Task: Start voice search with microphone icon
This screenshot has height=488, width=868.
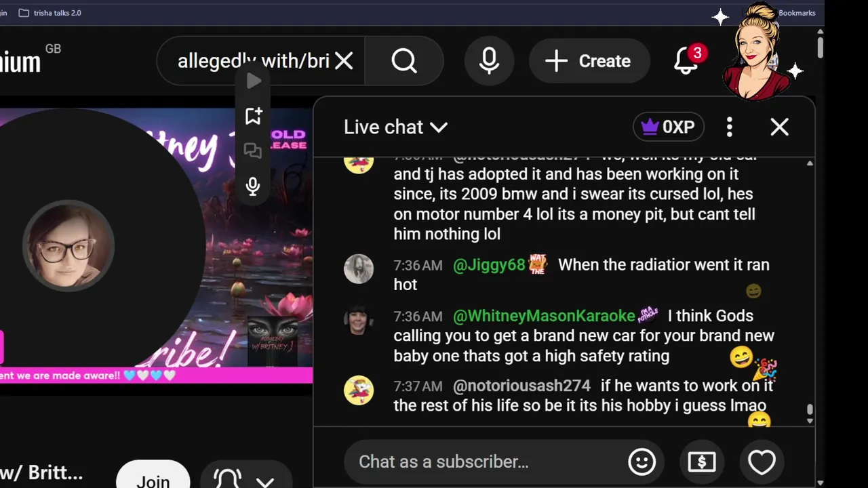Action: pos(489,61)
